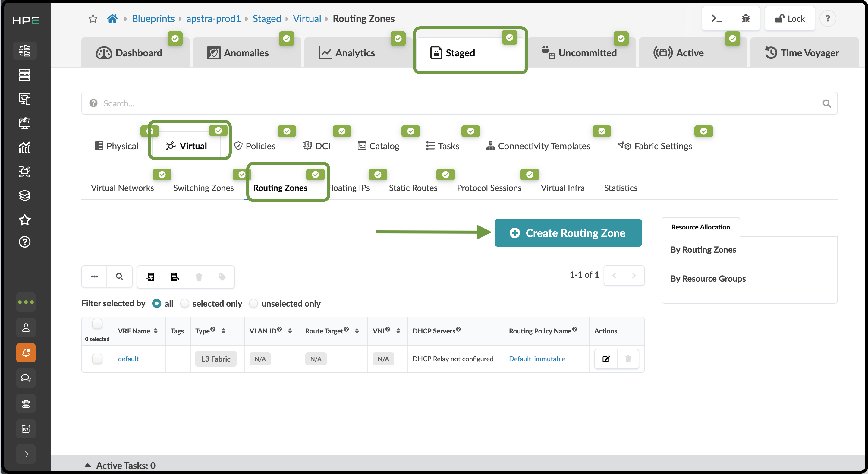Switch to Virtual Networks sub-tab
The image size is (868, 474).
pyautogui.click(x=122, y=188)
